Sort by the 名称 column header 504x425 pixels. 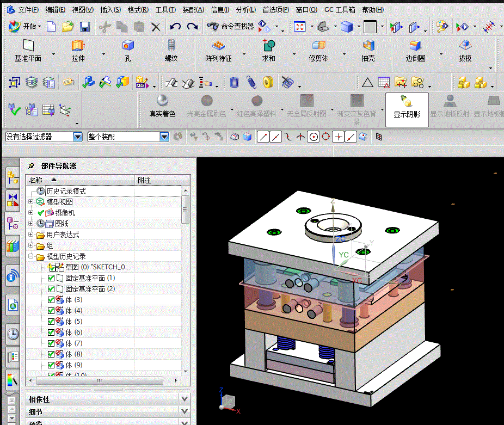coord(80,180)
